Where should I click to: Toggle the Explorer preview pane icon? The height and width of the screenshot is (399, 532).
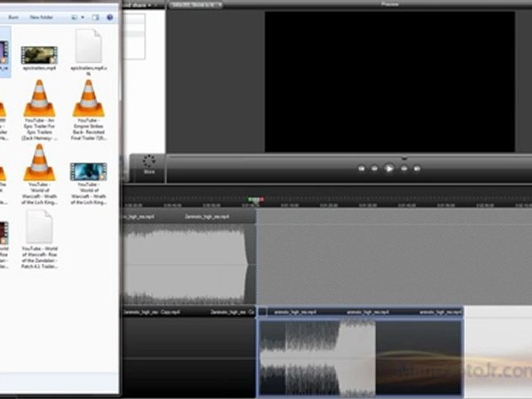click(x=96, y=17)
